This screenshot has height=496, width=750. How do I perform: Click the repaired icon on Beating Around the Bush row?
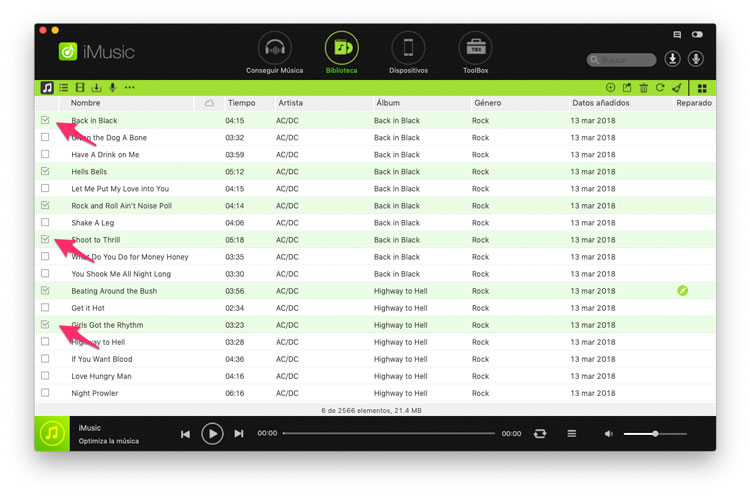683,290
